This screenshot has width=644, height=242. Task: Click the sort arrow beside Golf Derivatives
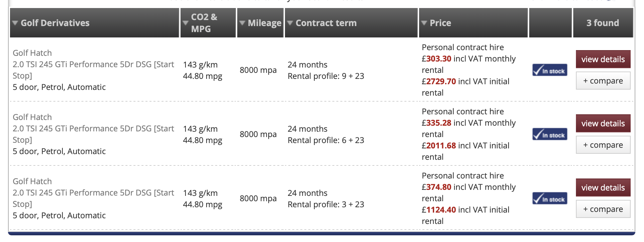(15, 23)
